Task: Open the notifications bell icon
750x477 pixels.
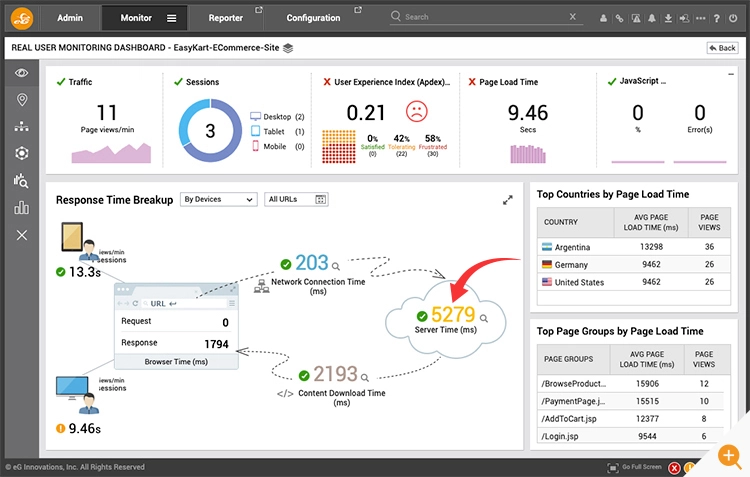Action: coord(652,18)
